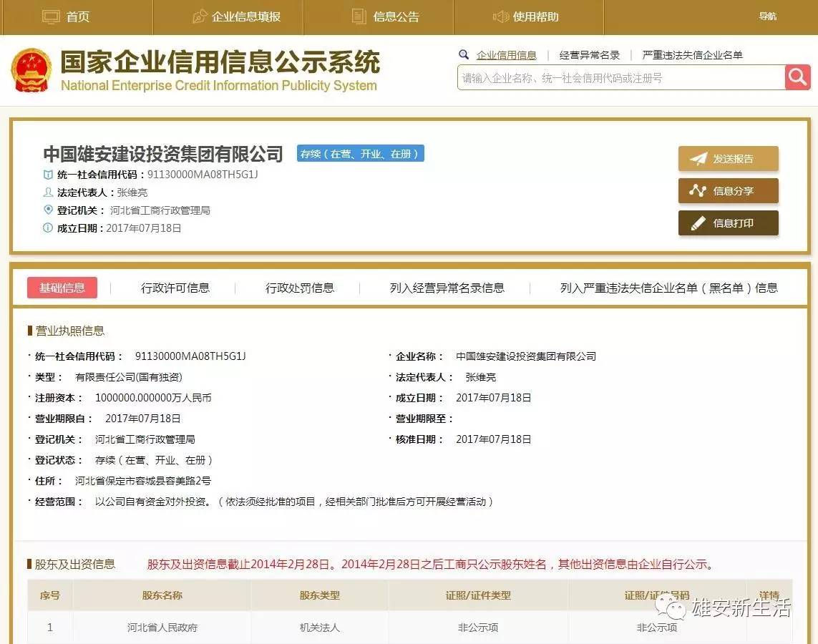Screen dimensions: 818x644
Task: Open 信息公告 in the top navigation
Action: (x=396, y=16)
